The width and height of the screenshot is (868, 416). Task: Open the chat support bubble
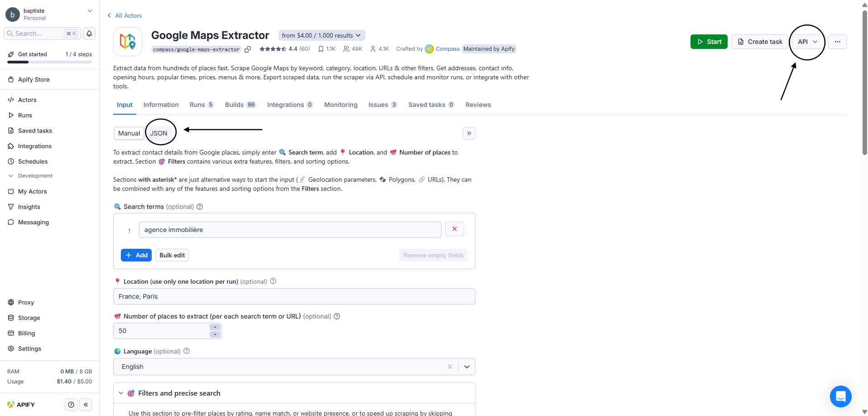pyautogui.click(x=840, y=397)
